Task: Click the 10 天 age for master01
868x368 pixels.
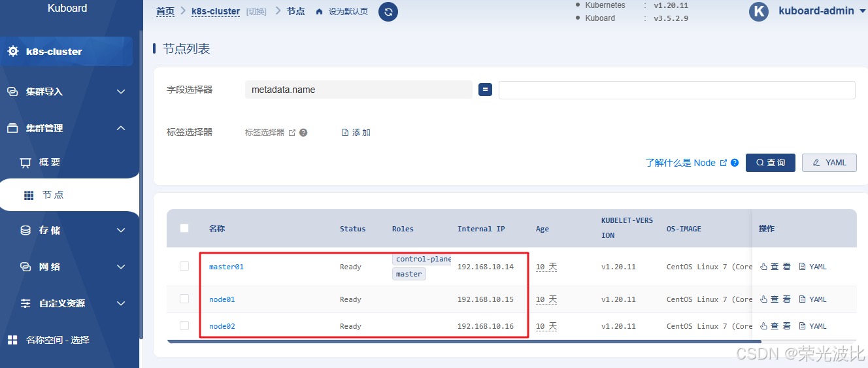Action: click(546, 267)
